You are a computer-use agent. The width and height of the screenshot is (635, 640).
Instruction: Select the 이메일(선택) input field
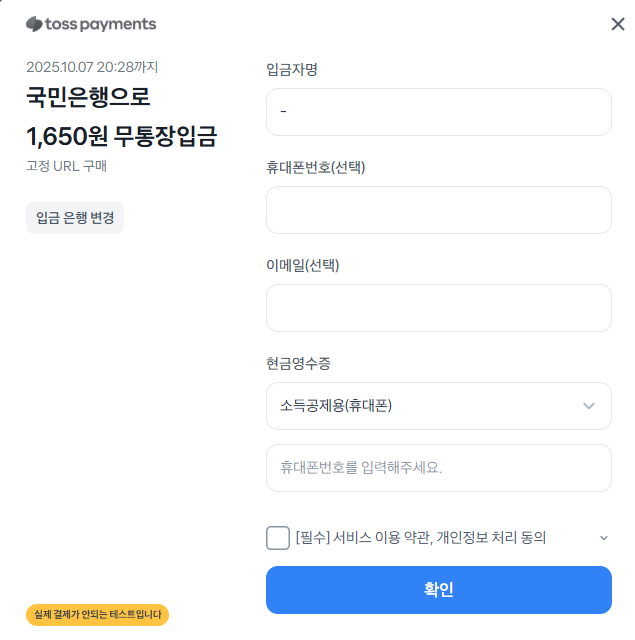[438, 308]
